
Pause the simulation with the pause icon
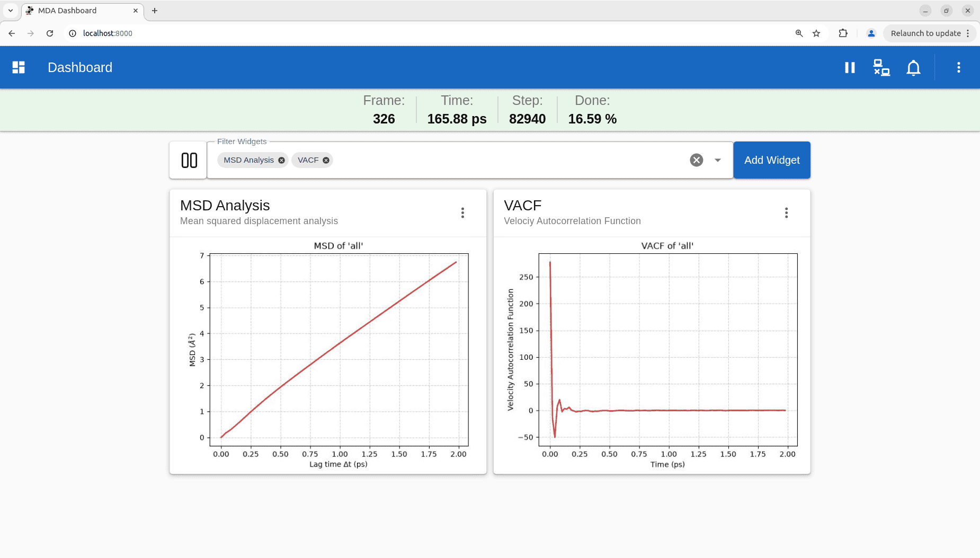pyautogui.click(x=850, y=67)
